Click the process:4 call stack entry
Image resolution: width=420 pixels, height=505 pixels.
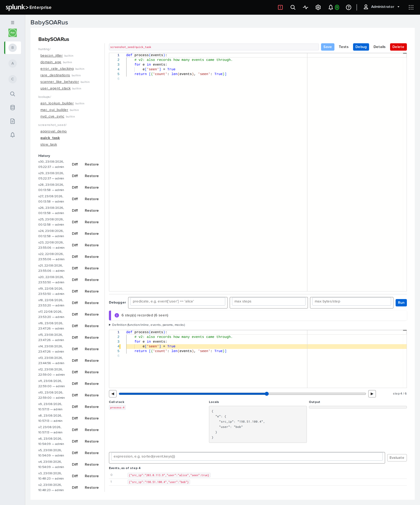click(x=117, y=407)
